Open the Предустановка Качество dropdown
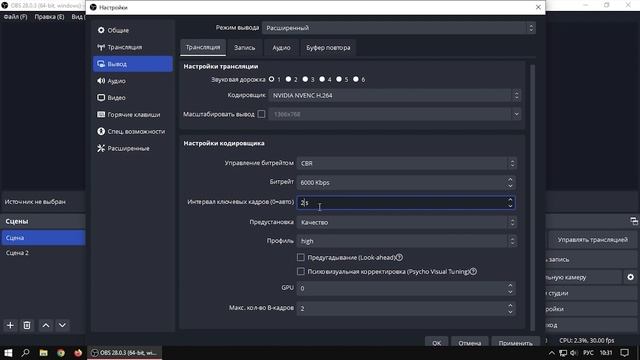Screen dimensions: 640x360 407,222
